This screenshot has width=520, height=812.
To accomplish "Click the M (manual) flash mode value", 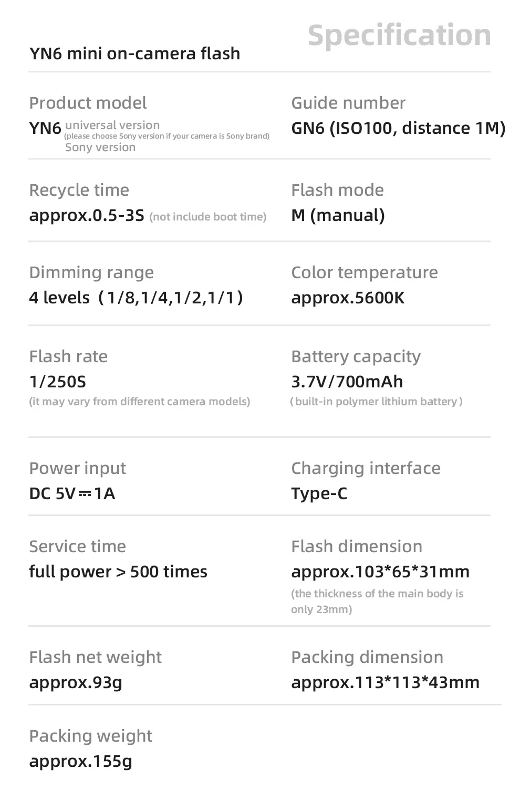I will pos(338,215).
